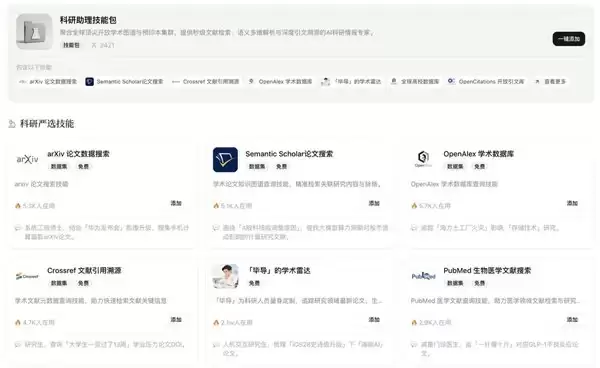Click the arXiv card description 'arxiv 论文搜索技能'

[41, 184]
